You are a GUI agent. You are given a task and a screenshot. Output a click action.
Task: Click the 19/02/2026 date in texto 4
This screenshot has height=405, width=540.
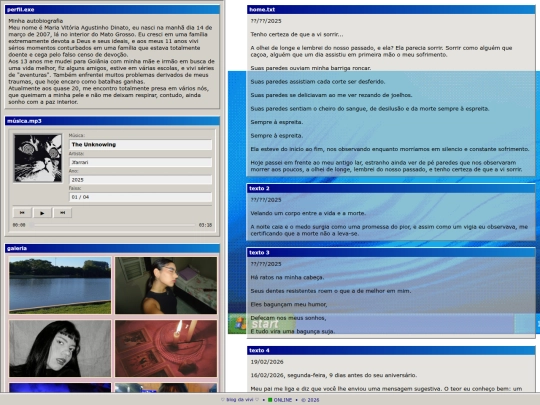(267, 362)
